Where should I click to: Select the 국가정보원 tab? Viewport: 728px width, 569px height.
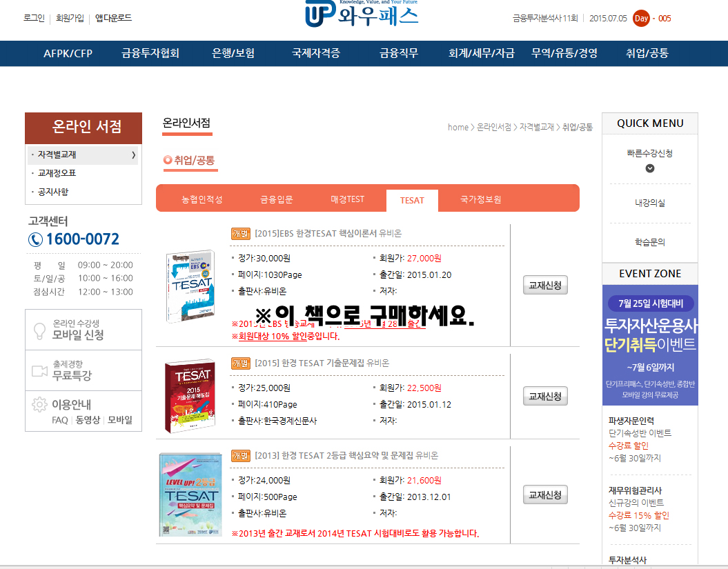click(x=480, y=199)
